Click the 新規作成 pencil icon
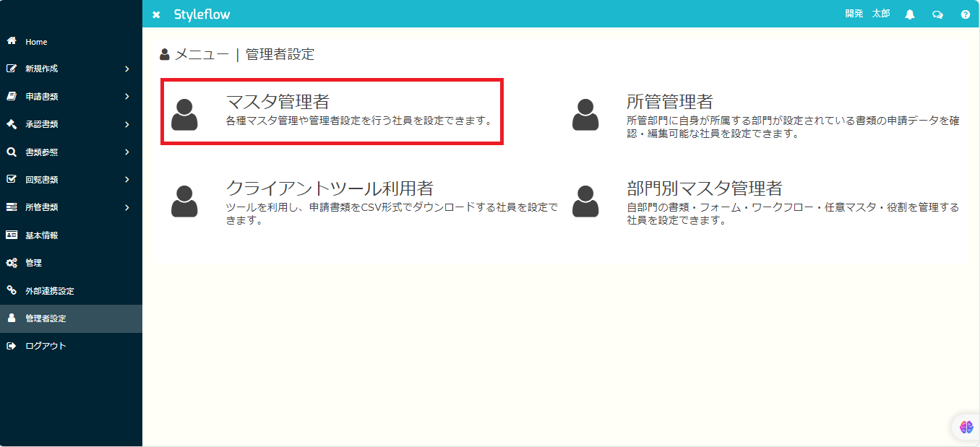 pos(12,69)
